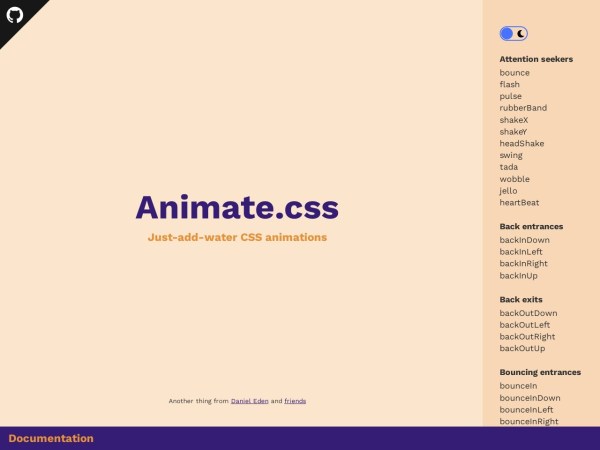600x450 pixels.
Task: Play the headShake animation
Action: (521, 143)
